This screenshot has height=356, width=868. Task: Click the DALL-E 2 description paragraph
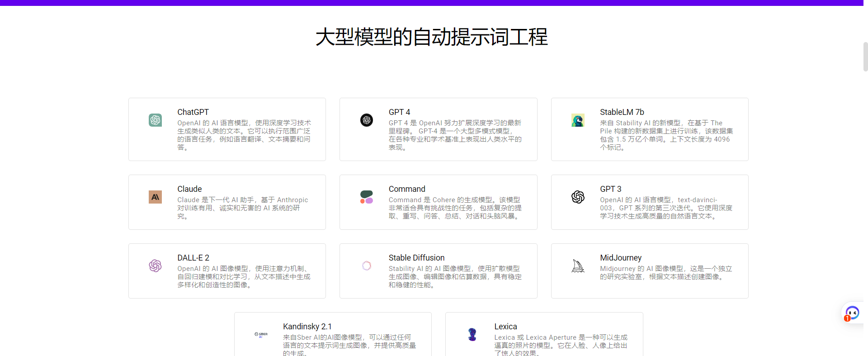[x=244, y=277]
